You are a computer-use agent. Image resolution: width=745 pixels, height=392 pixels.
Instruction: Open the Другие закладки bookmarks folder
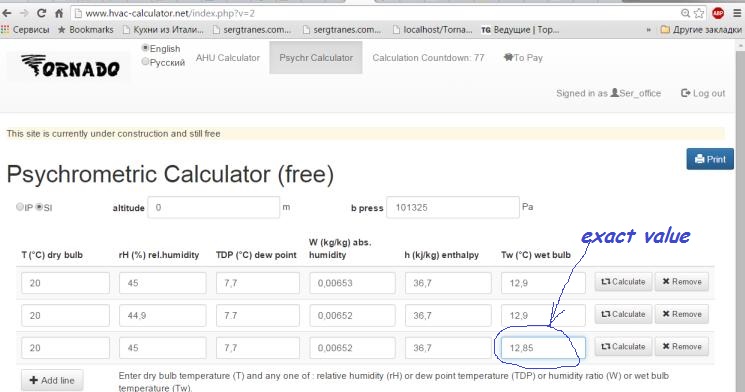pyautogui.click(x=701, y=29)
